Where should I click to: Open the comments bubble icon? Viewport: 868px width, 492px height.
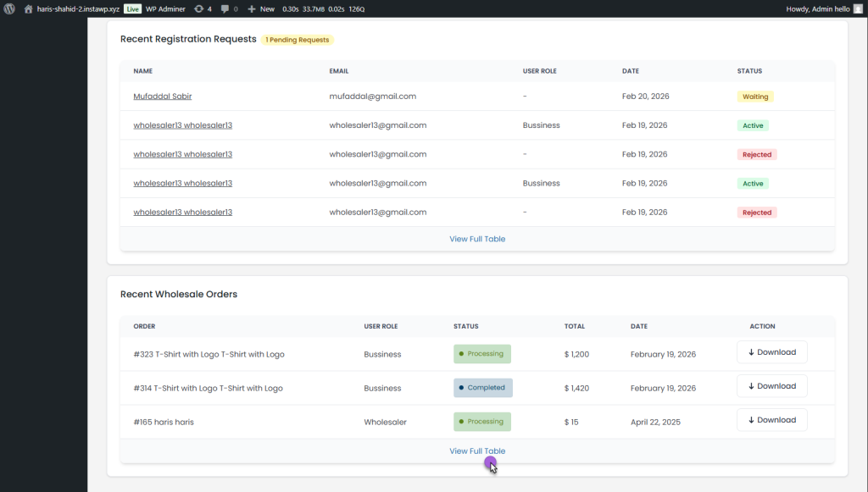225,8
